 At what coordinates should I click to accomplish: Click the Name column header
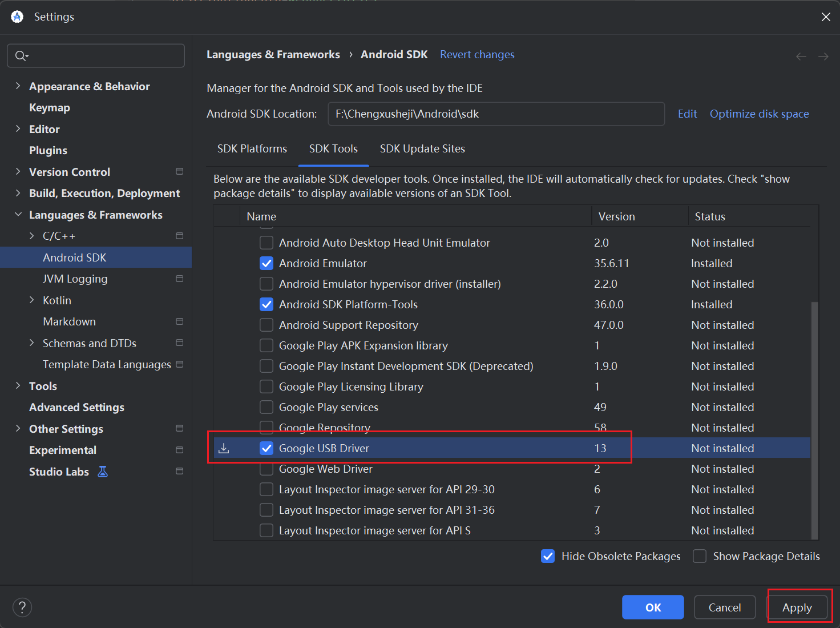point(416,216)
